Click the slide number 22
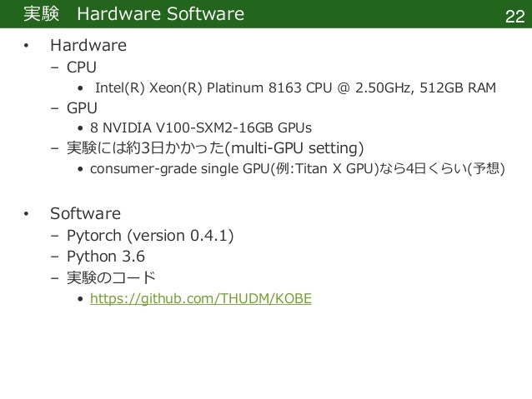Image resolution: width=532 pixels, height=399 pixels. pyautogui.click(x=514, y=17)
